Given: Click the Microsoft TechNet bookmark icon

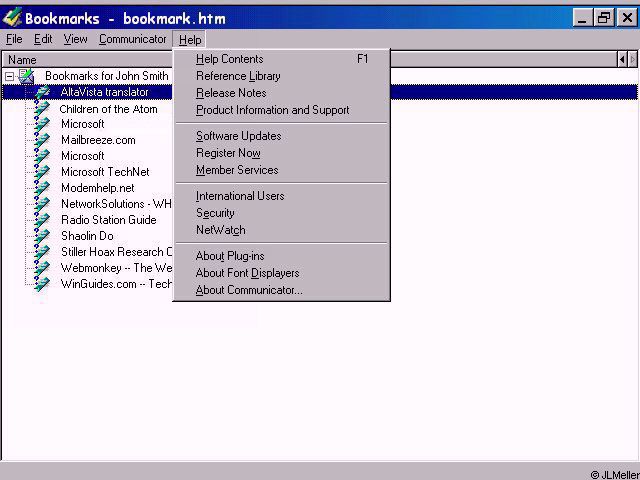Looking at the screenshot, I should pos(42,172).
